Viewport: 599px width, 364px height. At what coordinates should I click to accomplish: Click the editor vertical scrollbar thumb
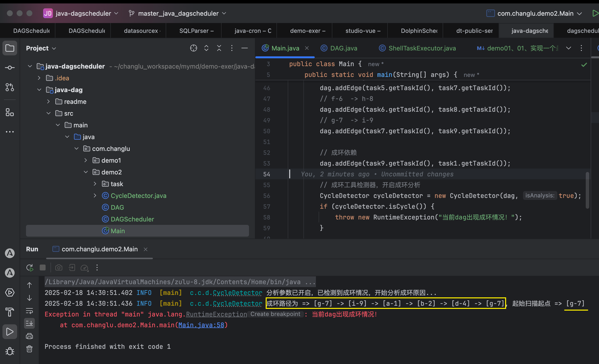(587, 191)
